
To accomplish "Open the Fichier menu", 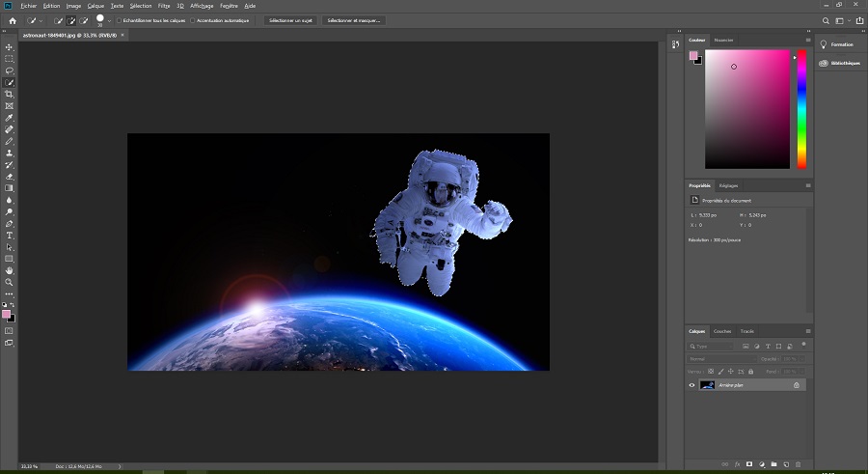I will click(x=28, y=6).
